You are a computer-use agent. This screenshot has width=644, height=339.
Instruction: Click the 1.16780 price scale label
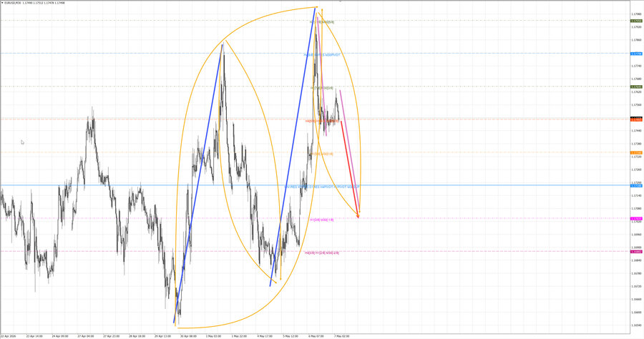(x=637, y=273)
